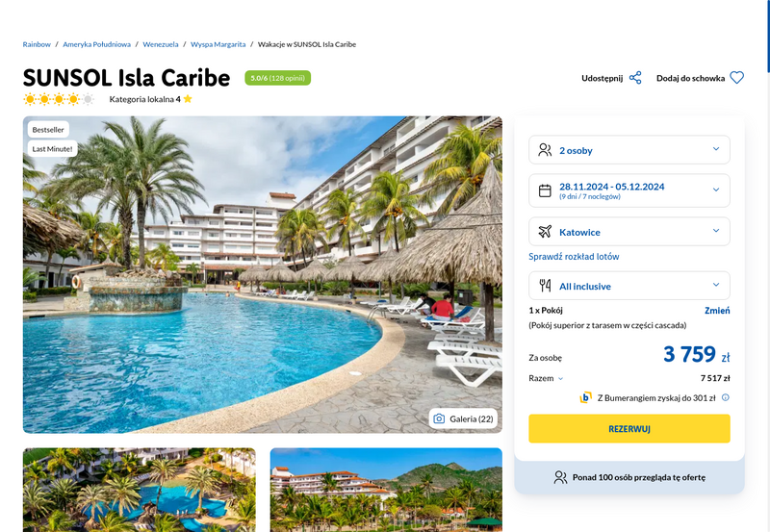Click the share icon next to Udostępnij
Viewport: 770px width, 532px height.
click(x=635, y=78)
